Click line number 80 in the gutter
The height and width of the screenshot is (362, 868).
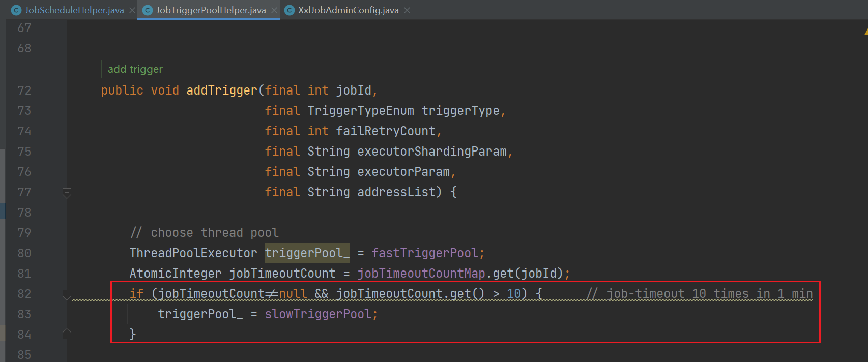pyautogui.click(x=24, y=253)
